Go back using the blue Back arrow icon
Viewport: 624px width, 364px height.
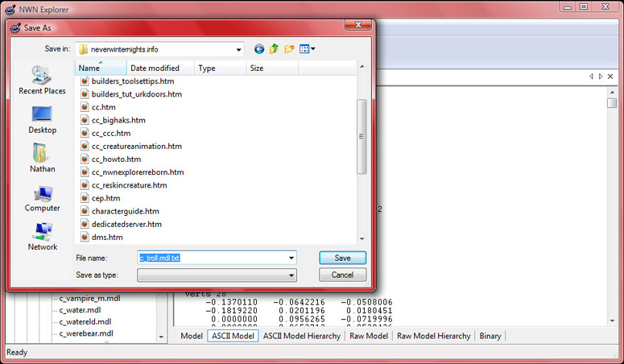coord(259,49)
